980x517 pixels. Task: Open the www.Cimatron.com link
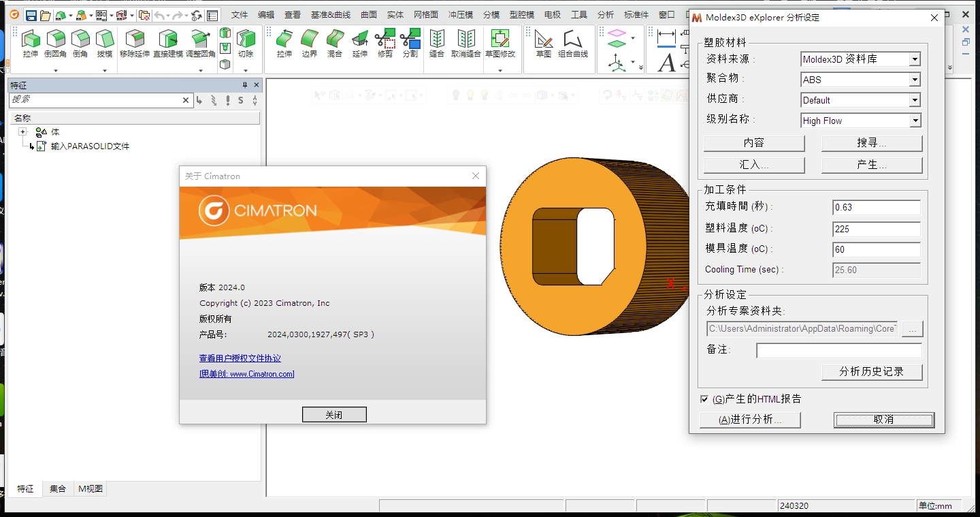(x=262, y=374)
